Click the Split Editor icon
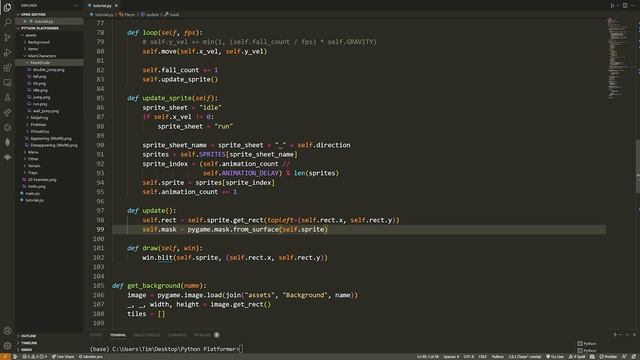Screen dimensions: 640x360 [x=625, y=5]
